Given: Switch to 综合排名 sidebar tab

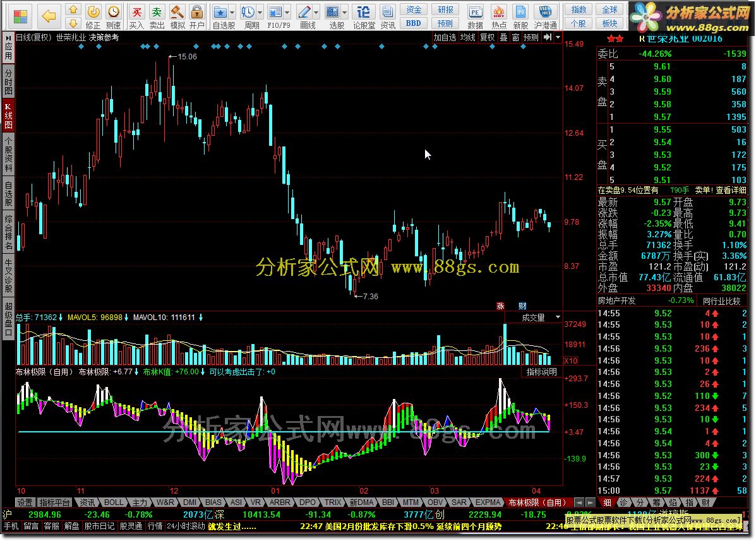Looking at the screenshot, I should tap(8, 232).
